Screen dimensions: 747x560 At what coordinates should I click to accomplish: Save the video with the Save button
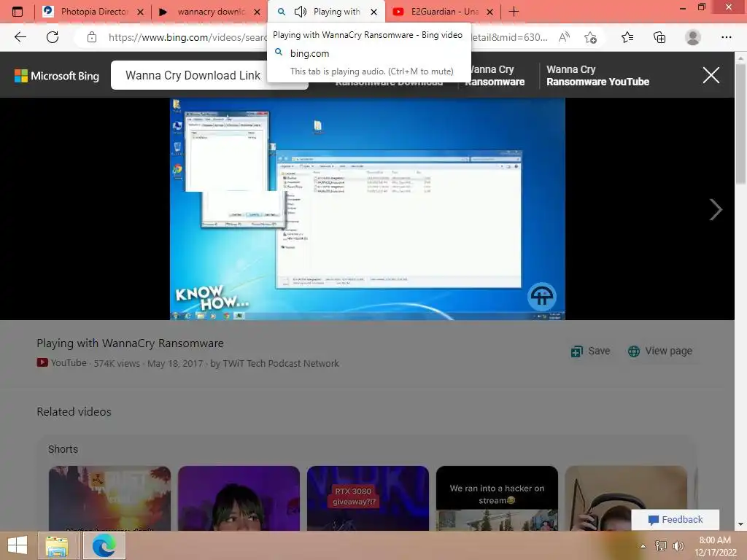(x=591, y=351)
